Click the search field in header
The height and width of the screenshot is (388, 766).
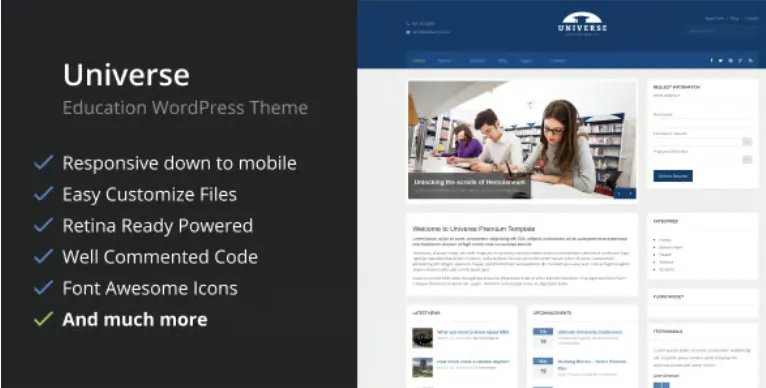point(722,31)
